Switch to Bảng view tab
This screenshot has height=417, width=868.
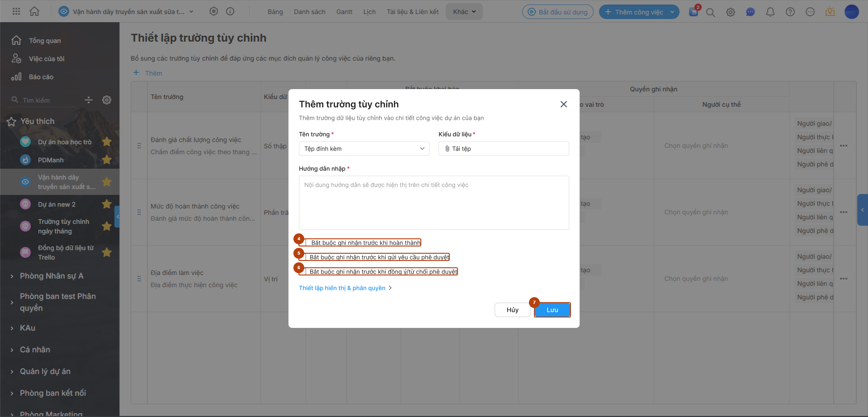pos(275,12)
